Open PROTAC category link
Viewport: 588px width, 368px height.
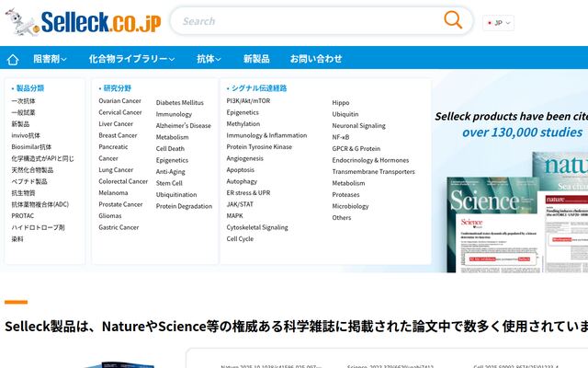click(23, 216)
